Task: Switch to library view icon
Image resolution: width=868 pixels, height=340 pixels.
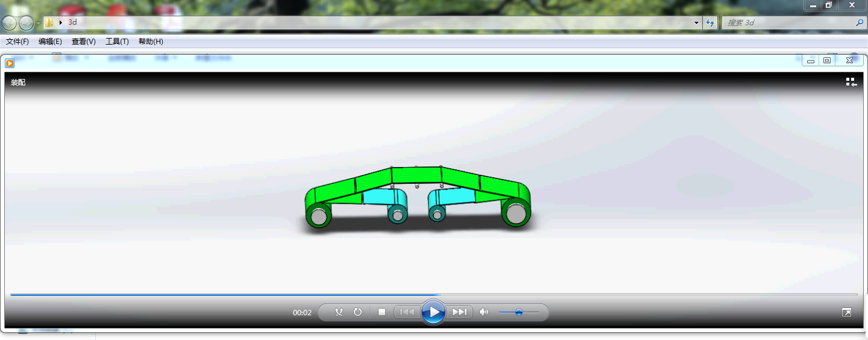Action: point(851,82)
